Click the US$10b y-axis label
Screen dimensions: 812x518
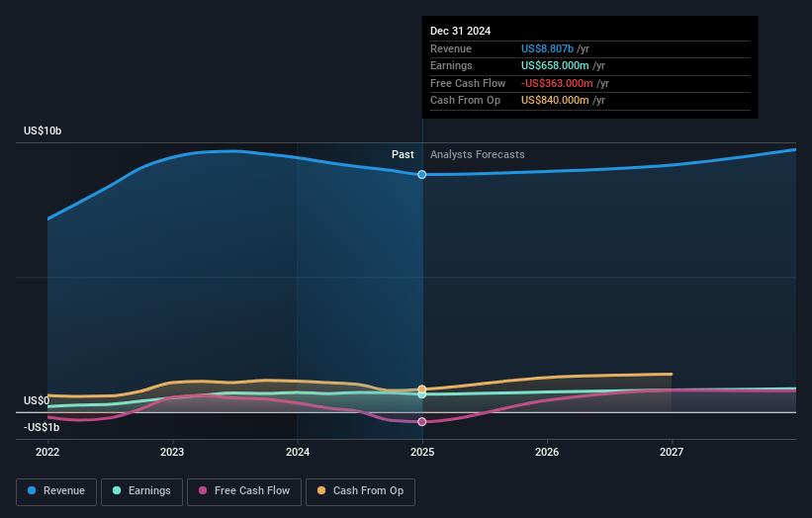coord(43,130)
